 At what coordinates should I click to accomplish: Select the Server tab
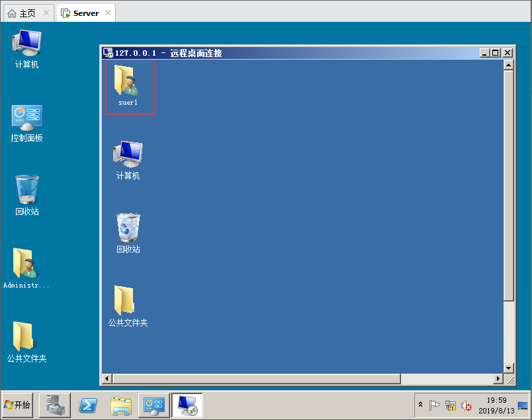[85, 13]
